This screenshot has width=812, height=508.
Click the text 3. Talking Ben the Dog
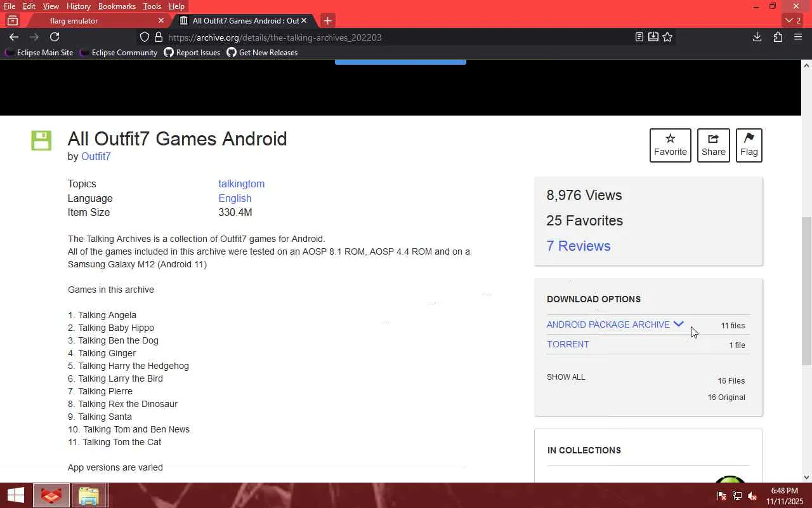pos(113,340)
